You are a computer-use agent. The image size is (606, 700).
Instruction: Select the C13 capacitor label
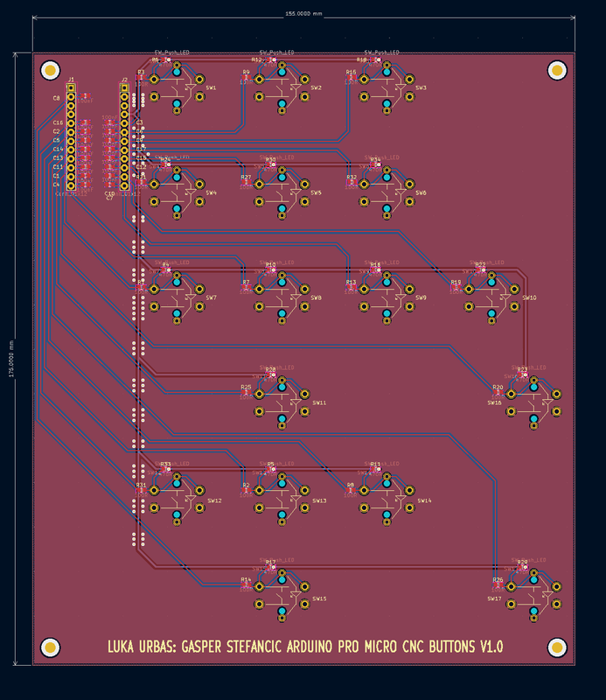click(58, 158)
